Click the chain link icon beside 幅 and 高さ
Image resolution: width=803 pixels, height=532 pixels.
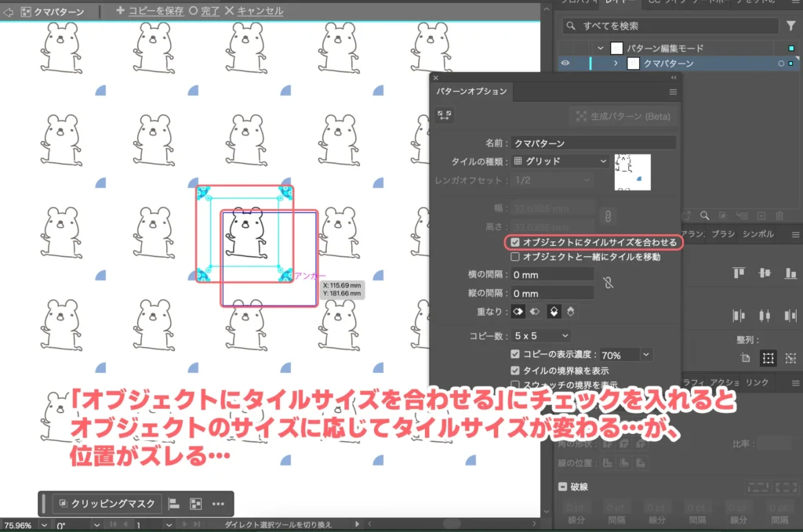pyautogui.click(x=609, y=215)
